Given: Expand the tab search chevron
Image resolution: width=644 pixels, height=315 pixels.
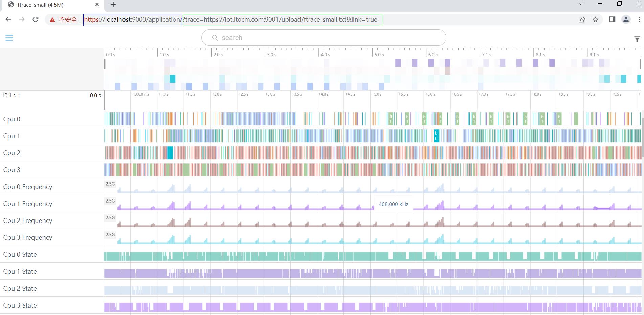Looking at the screenshot, I should click(x=581, y=4).
